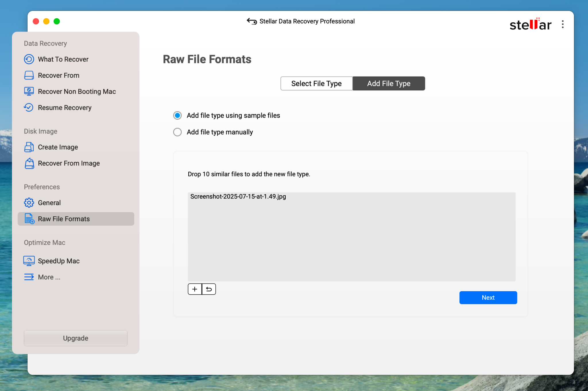Open Create Image page
This screenshot has width=588, height=391.
coord(58,147)
